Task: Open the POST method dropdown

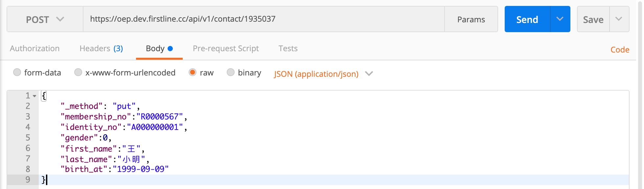Action: [45, 19]
